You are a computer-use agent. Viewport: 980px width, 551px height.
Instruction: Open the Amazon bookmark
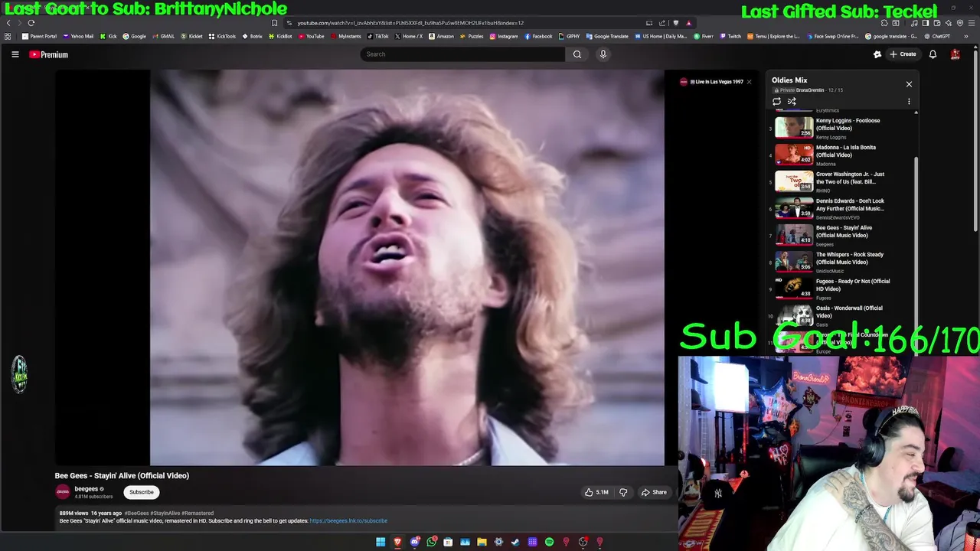pyautogui.click(x=441, y=36)
